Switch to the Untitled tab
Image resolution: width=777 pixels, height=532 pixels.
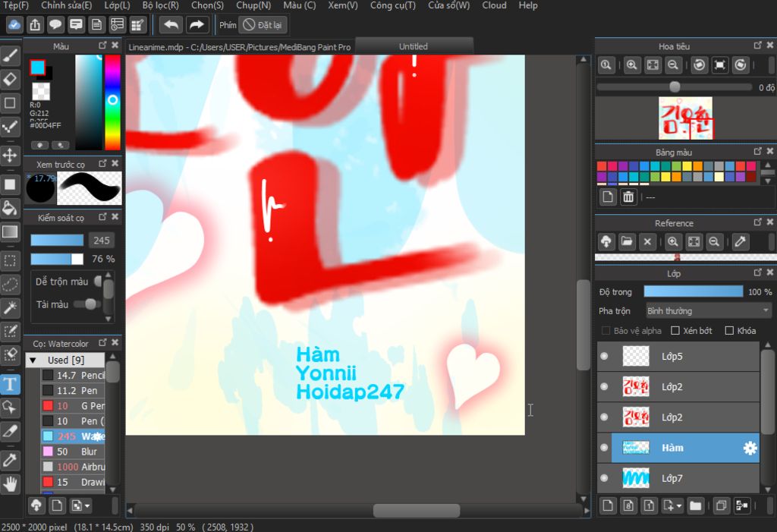click(414, 46)
